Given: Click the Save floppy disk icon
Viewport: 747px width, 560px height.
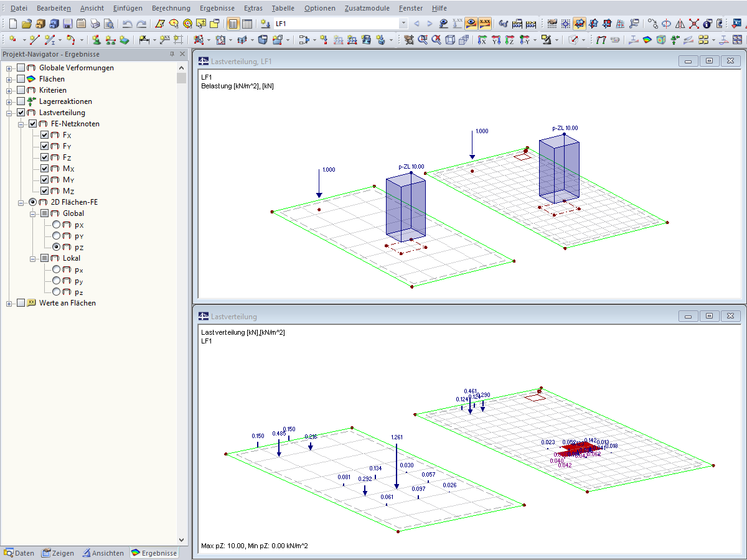Looking at the screenshot, I should click(x=67, y=24).
